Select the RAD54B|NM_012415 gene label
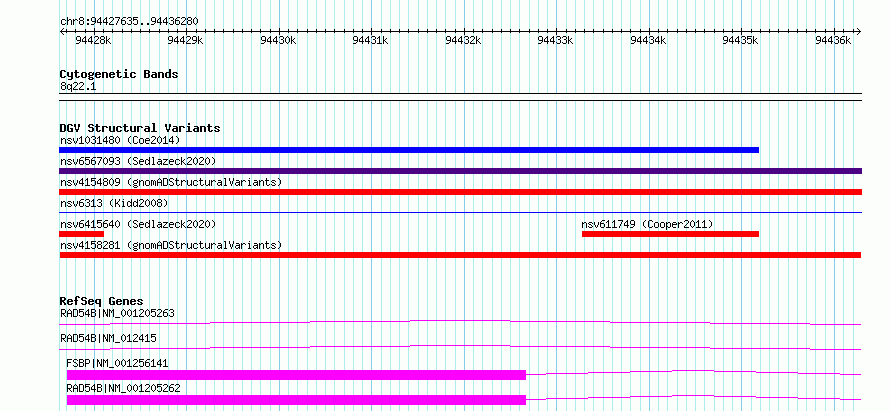 (108, 338)
